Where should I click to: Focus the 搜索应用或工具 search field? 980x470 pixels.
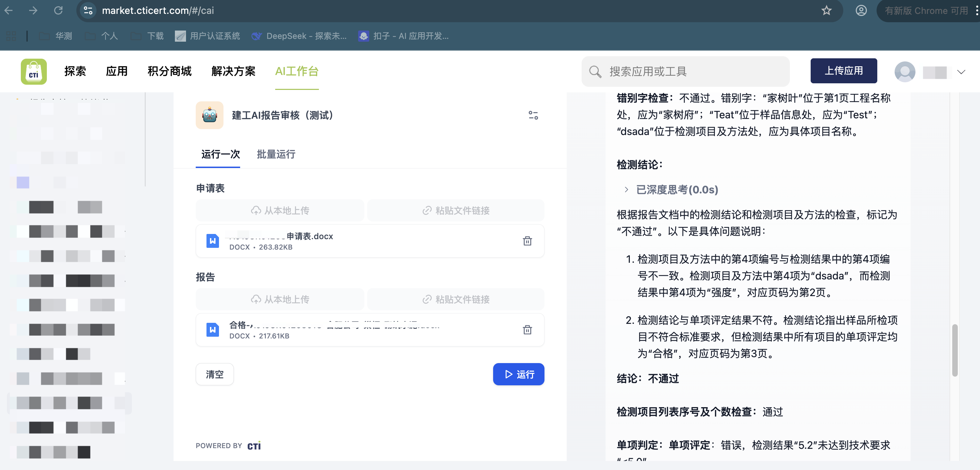click(685, 72)
